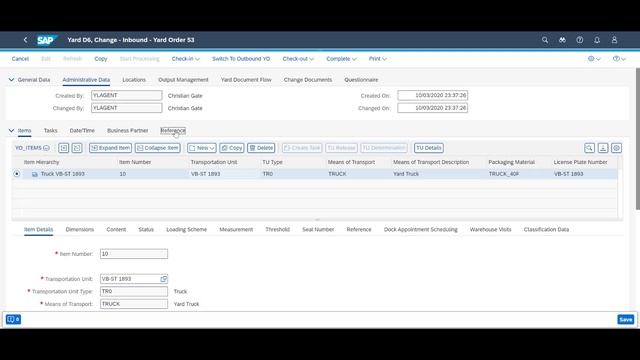Click the TRUCK_40F packaging material cell

tap(504, 174)
